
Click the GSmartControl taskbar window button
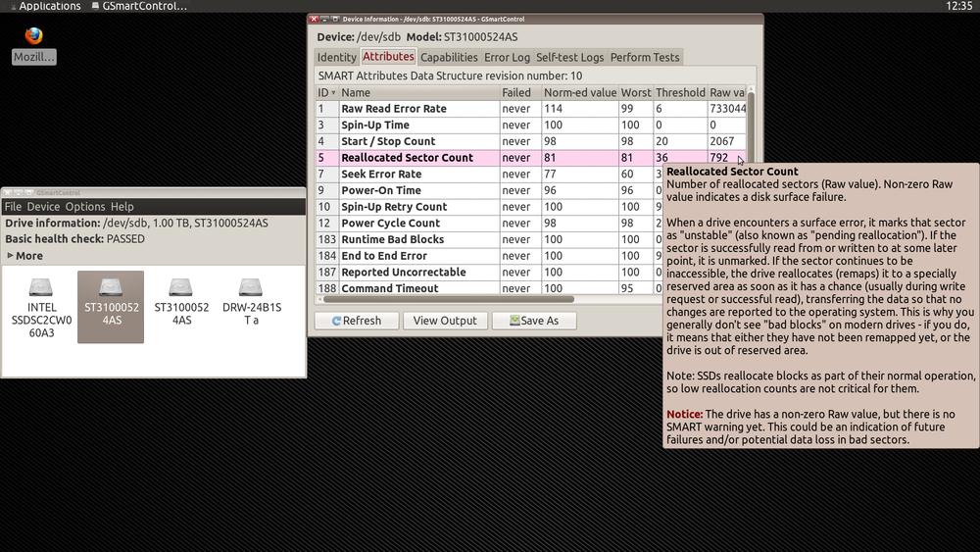pos(139,6)
